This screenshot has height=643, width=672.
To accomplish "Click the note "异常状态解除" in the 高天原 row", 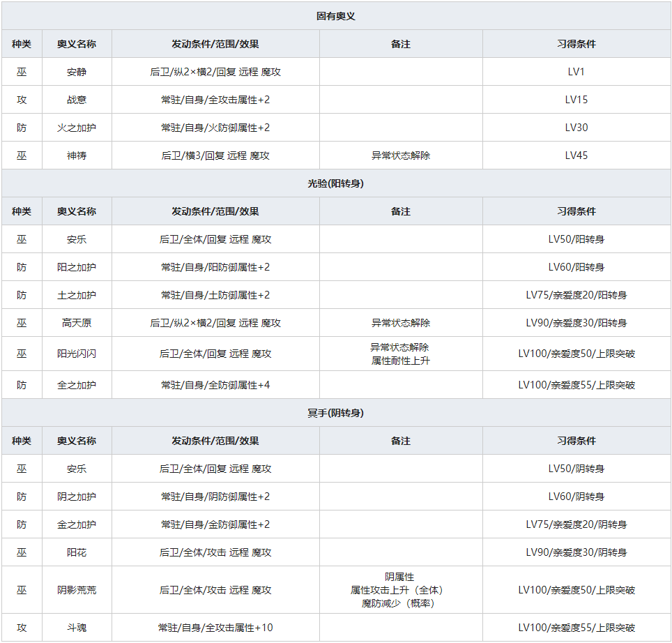I will [x=401, y=323].
